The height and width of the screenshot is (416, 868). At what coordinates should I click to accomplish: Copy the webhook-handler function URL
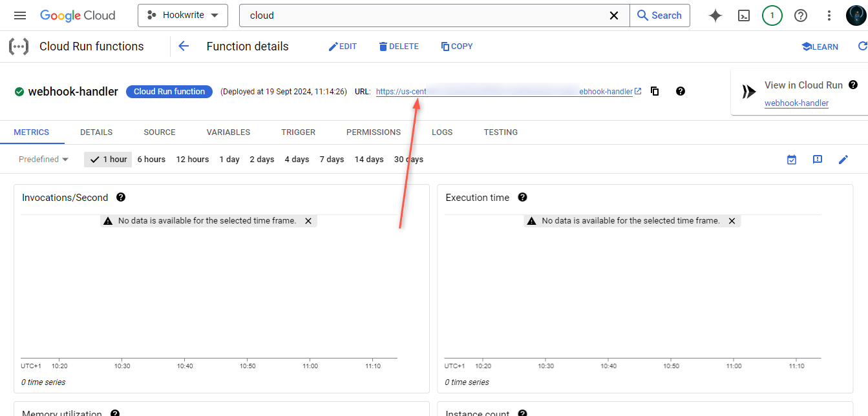(x=654, y=91)
